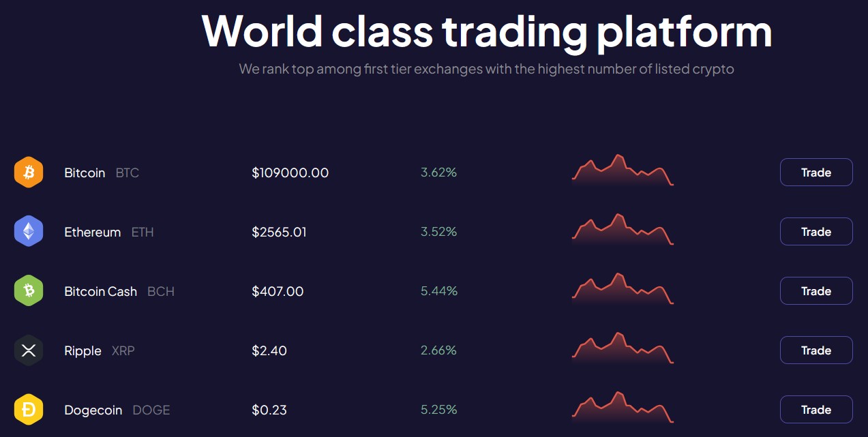Screen dimensions: 868x437
Task: Select the Dogecoin DOGE name label
Action: pyautogui.click(x=117, y=410)
